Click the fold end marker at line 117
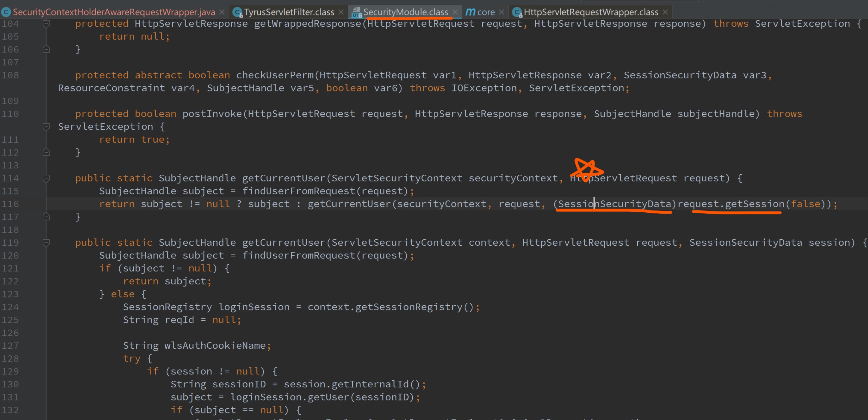The image size is (868, 420). tap(46, 216)
